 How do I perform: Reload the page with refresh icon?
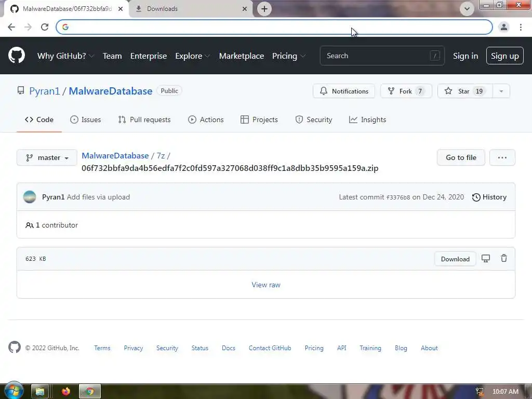click(x=45, y=27)
